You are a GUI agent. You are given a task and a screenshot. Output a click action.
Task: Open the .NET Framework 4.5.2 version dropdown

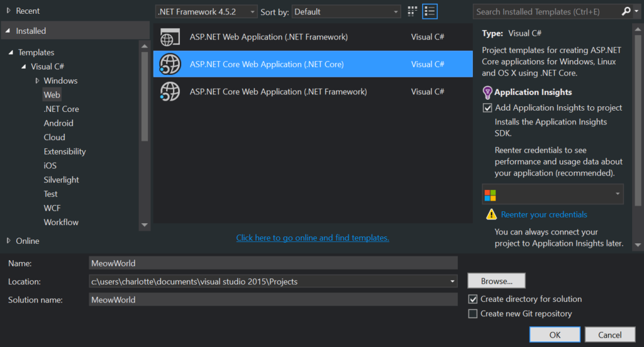pos(206,11)
